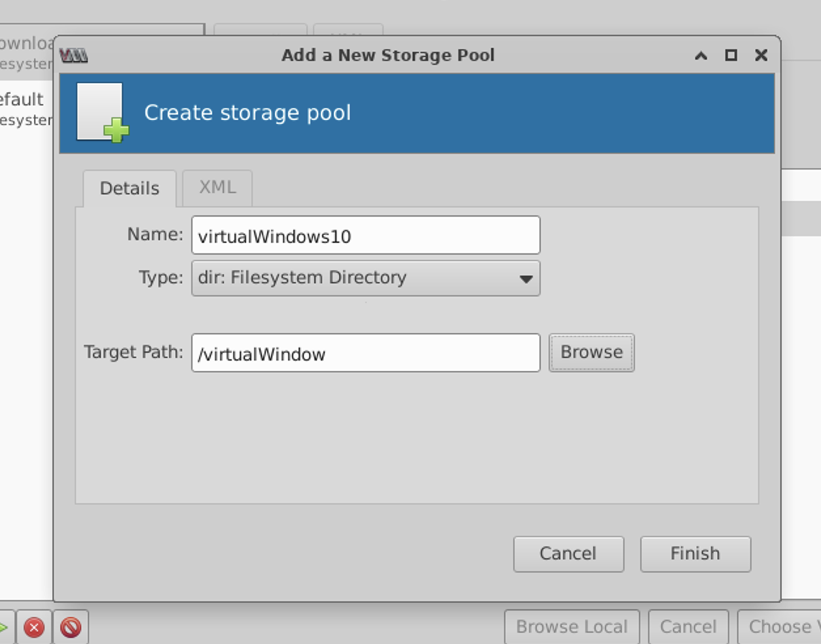Click Cancel in the background storage window
This screenshot has width=821, height=644.
point(688,627)
